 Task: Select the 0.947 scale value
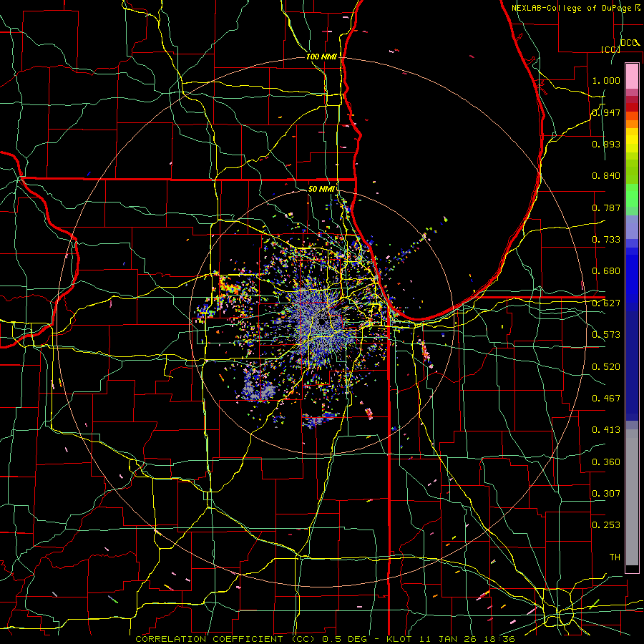(x=606, y=112)
